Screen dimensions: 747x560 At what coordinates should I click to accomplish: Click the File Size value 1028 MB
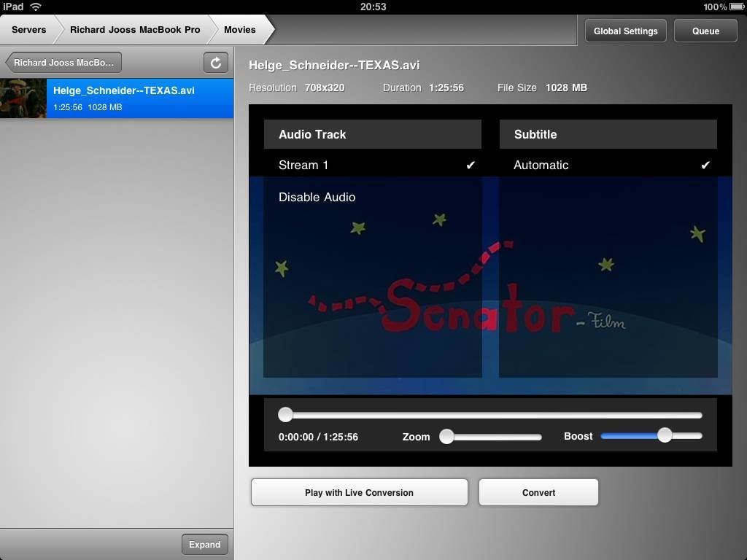click(x=566, y=87)
